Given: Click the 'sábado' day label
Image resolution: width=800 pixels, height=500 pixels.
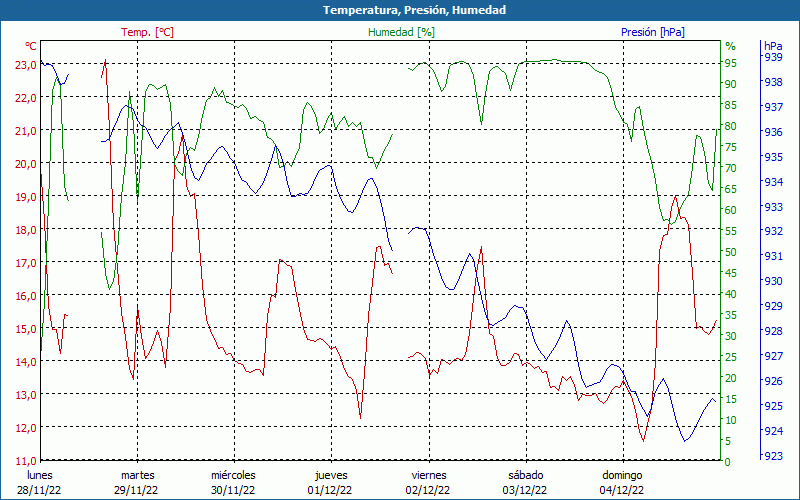Looking at the screenshot, I should tap(526, 475).
